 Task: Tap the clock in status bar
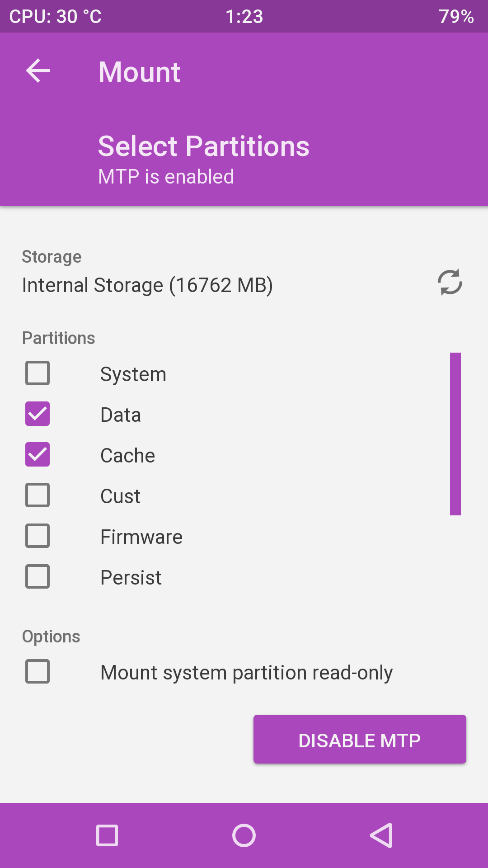[x=244, y=17]
